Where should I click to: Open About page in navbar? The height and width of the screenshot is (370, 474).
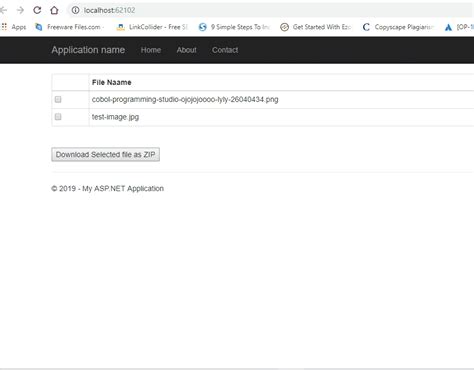(186, 50)
